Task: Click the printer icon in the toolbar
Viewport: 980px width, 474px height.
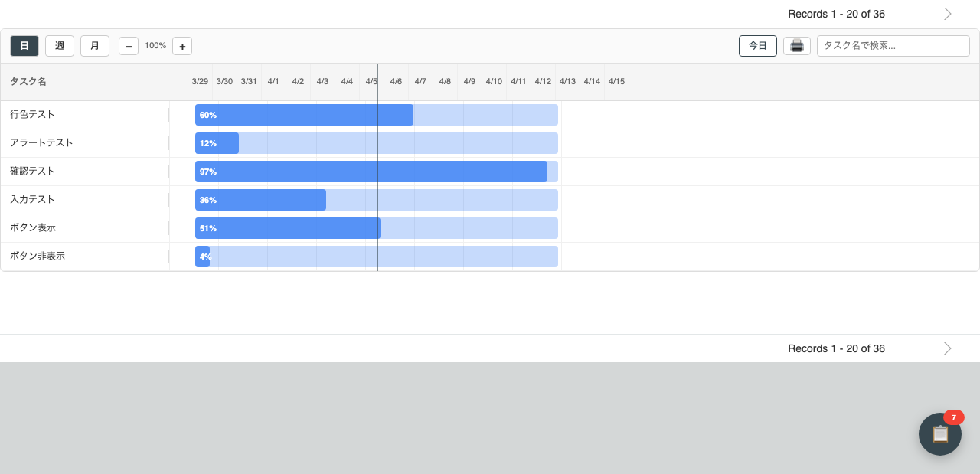Action: pyautogui.click(x=796, y=46)
